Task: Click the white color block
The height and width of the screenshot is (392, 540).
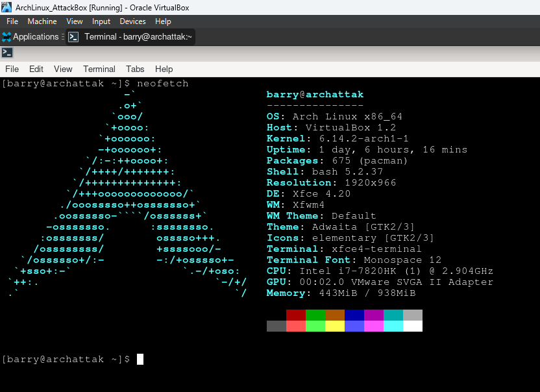Action: point(413,326)
